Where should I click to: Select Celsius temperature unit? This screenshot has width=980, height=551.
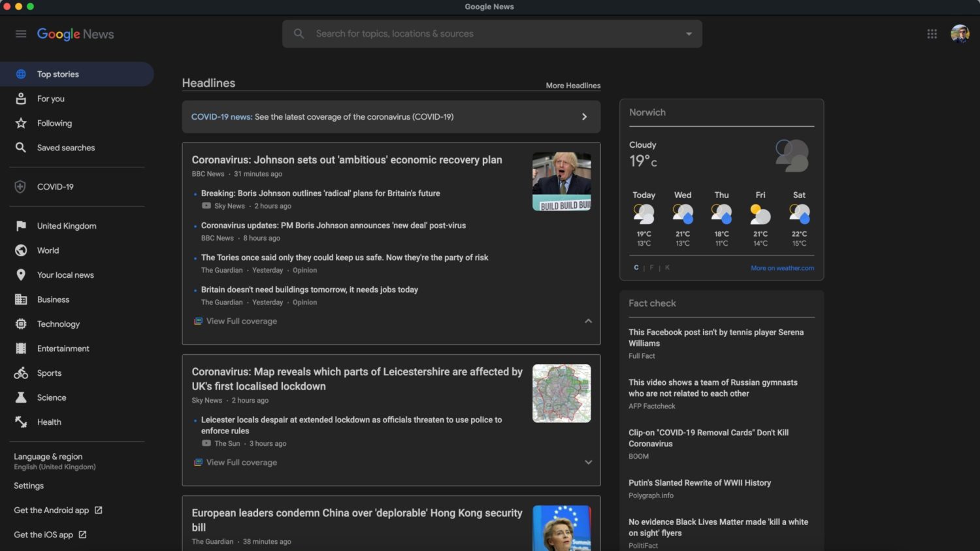(636, 267)
